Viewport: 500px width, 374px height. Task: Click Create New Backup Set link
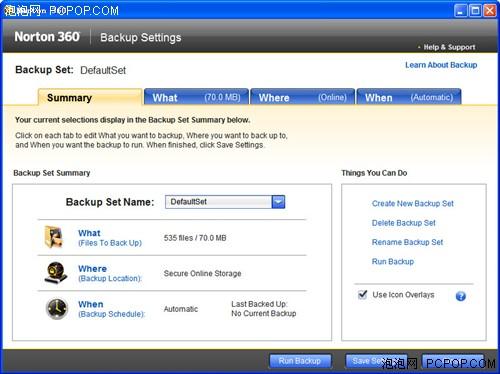pyautogui.click(x=413, y=204)
